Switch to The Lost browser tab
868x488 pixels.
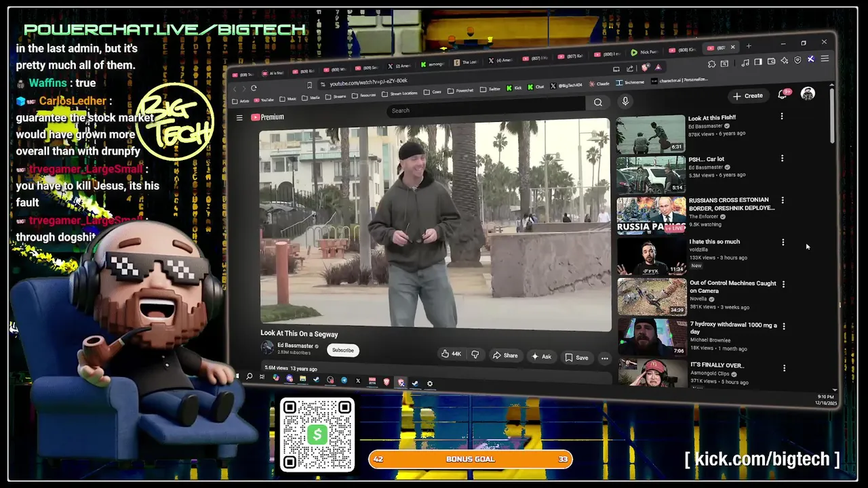click(467, 62)
